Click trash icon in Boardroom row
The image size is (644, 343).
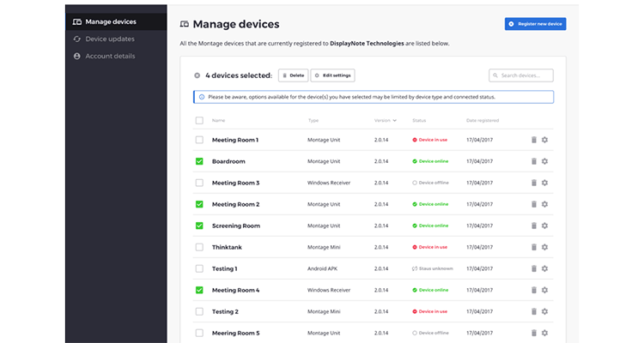point(534,161)
